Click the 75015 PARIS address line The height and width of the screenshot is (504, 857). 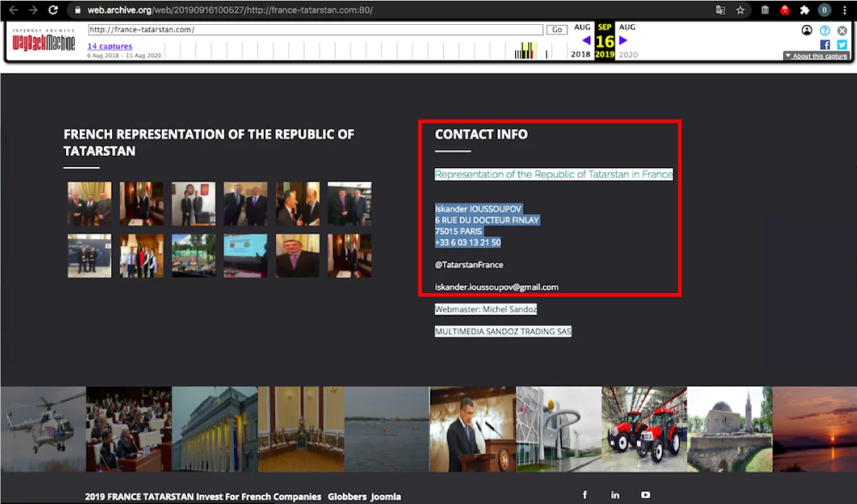pos(458,231)
